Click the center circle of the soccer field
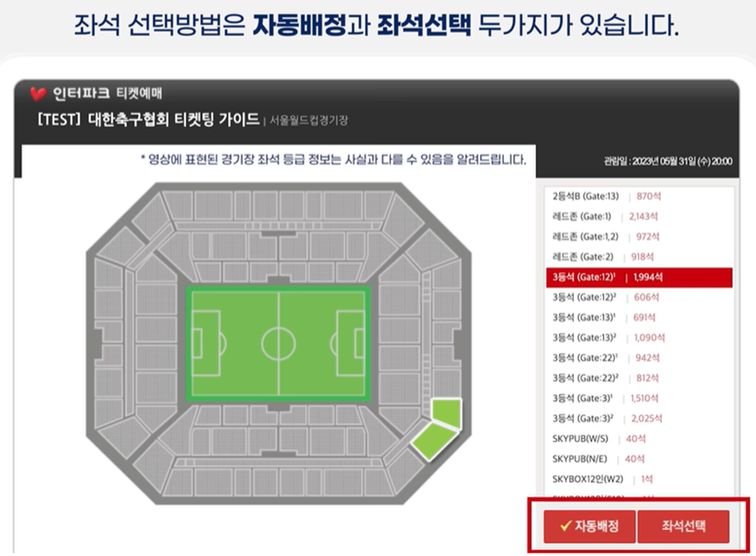 [x=278, y=344]
